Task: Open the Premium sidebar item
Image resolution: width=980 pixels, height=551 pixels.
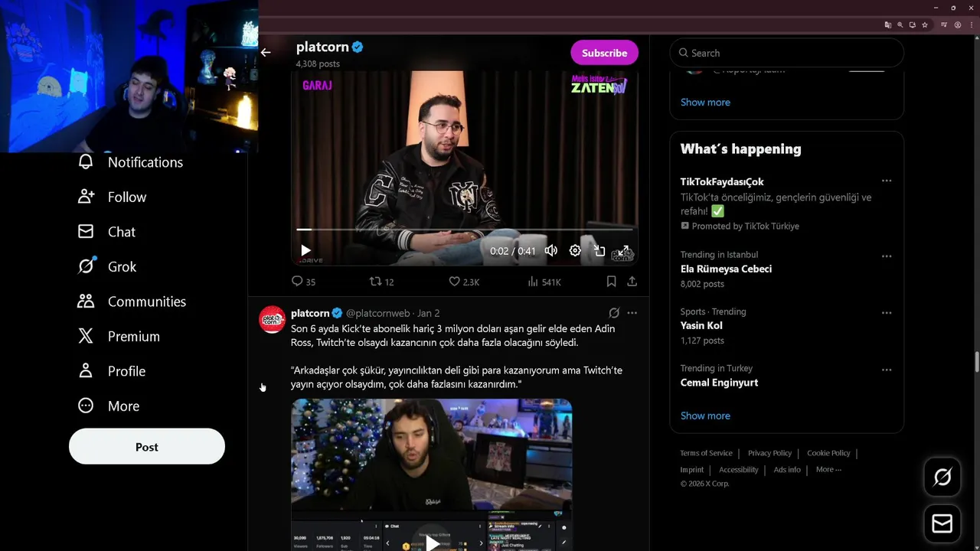Action: 119,336
